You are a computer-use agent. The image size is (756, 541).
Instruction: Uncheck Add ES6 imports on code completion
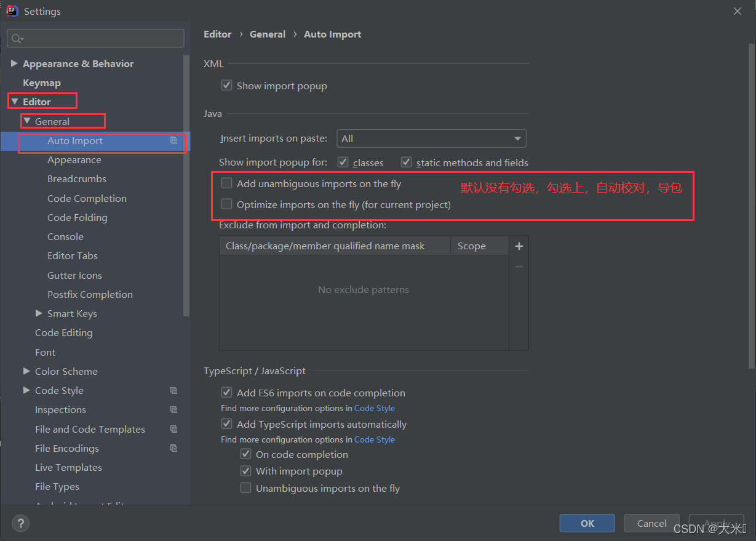[x=226, y=393]
